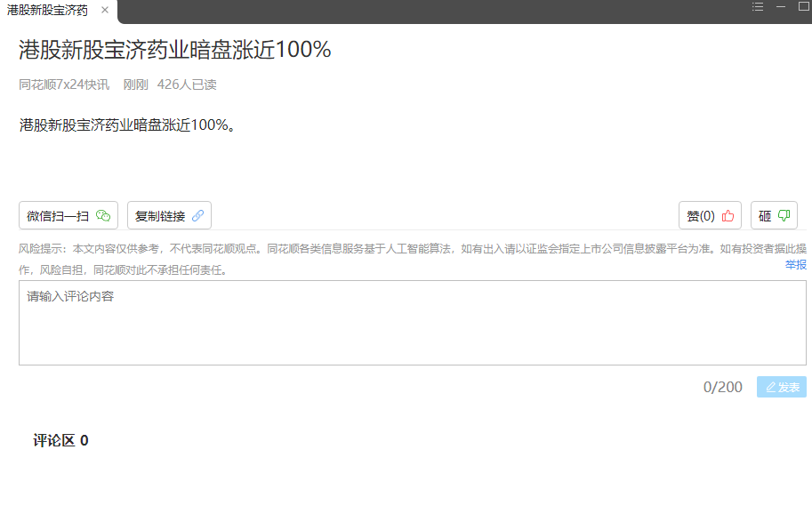Click the chain link icon
The image size is (812, 522).
[197, 215]
